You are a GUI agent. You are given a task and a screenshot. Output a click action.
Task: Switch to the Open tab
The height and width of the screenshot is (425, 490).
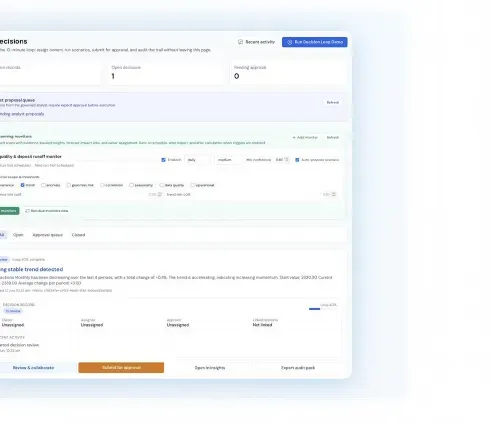[x=18, y=235]
